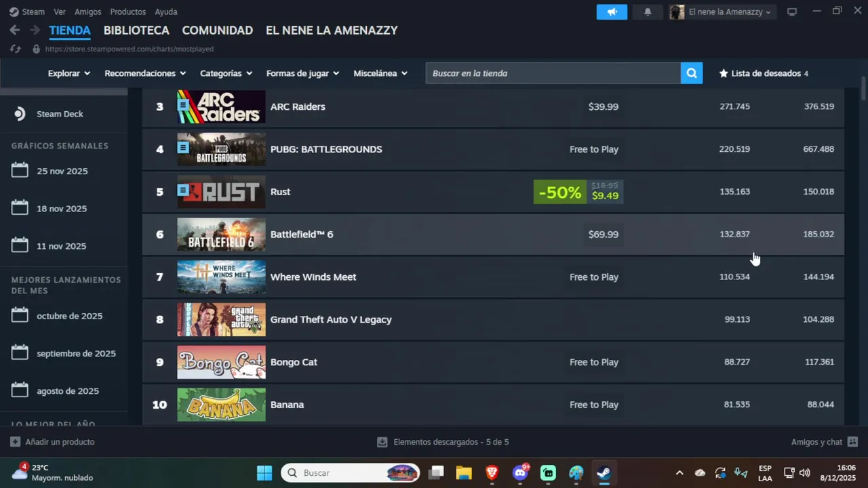Image resolution: width=868 pixels, height=488 pixels.
Task: Click the downloads icon in the bottom bar
Action: click(x=382, y=442)
